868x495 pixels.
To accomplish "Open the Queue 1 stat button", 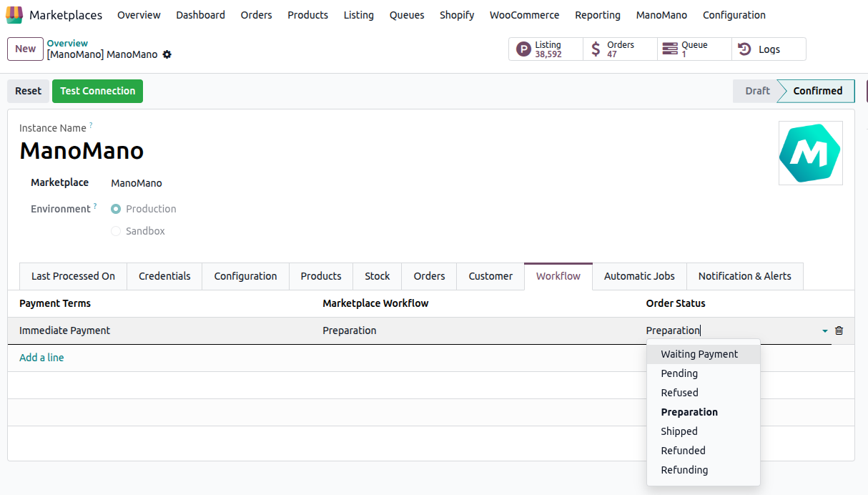I will tap(694, 49).
